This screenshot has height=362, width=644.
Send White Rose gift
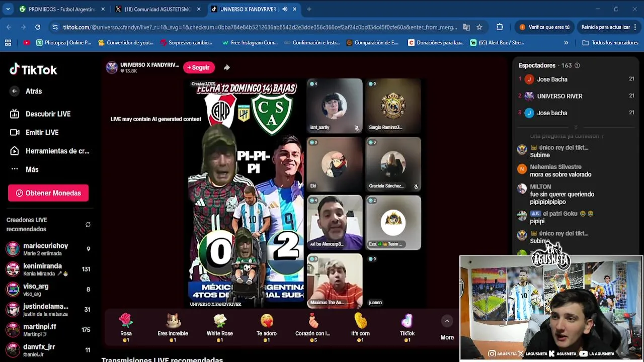coord(220,327)
